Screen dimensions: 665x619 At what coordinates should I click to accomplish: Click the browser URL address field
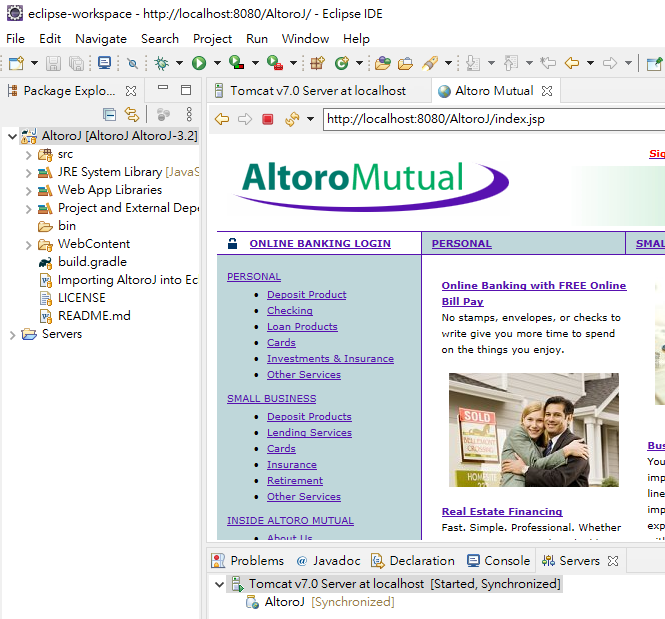pyautogui.click(x=480, y=119)
